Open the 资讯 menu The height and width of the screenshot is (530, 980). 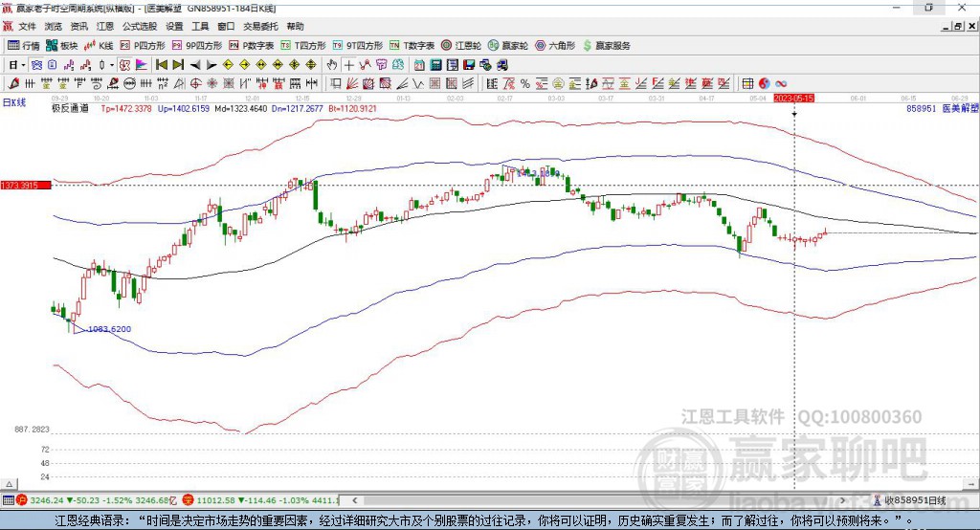coord(78,26)
